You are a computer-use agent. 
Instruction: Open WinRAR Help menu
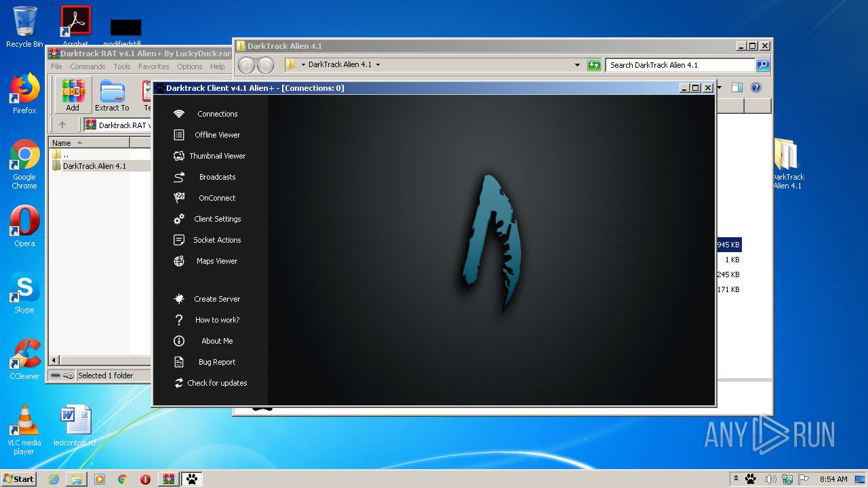218,66
